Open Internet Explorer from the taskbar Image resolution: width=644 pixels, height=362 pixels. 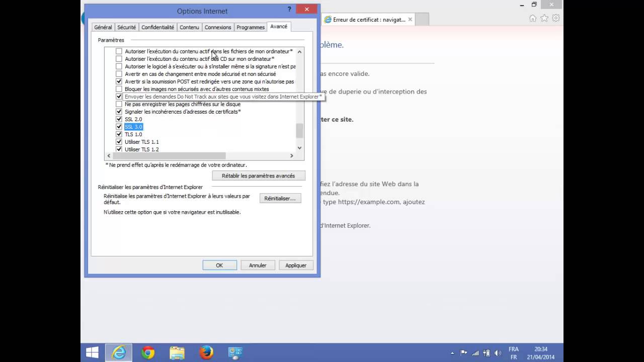pyautogui.click(x=119, y=353)
